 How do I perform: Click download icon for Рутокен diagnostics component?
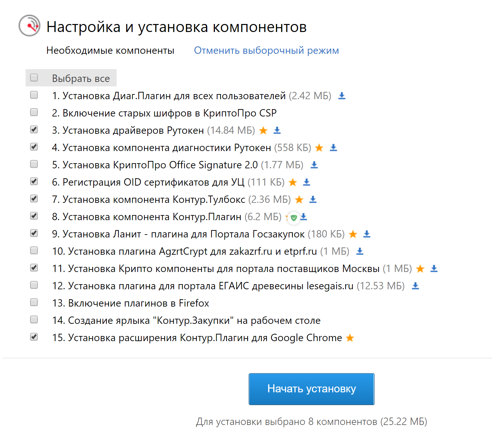click(x=333, y=148)
